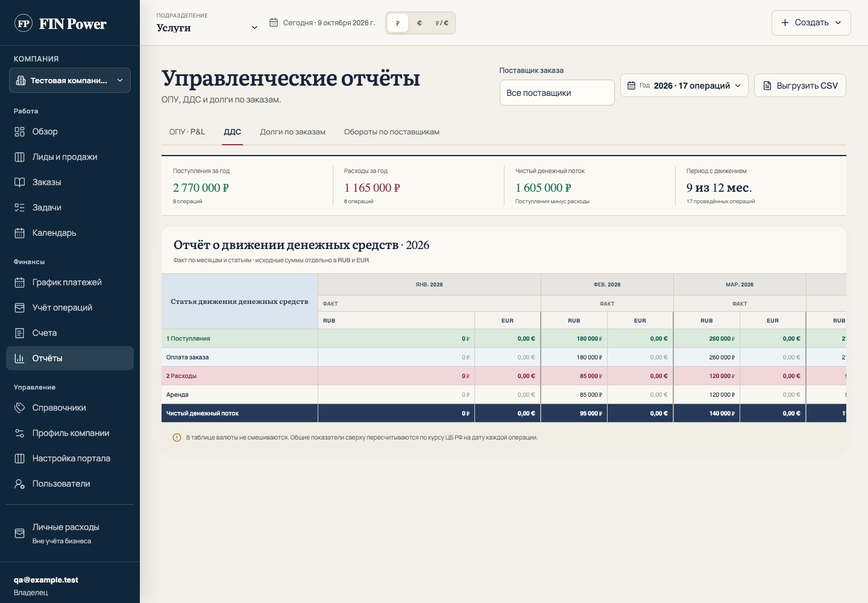Select the ДДС tab

233,132
